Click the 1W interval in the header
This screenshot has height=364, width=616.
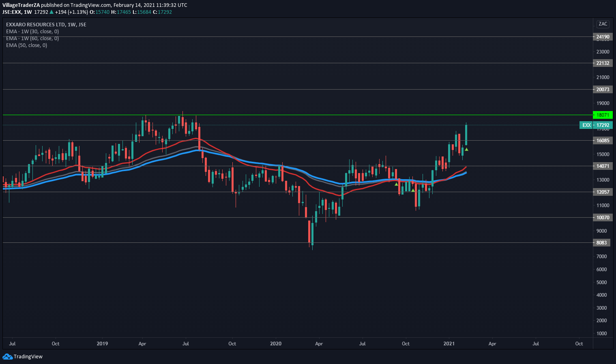click(28, 12)
